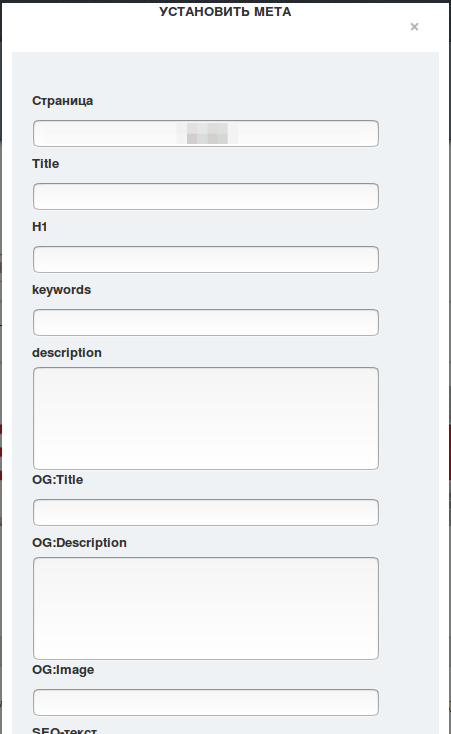Focus the OG:Title input field
Image resolution: width=451 pixels, height=734 pixels.
(206, 513)
